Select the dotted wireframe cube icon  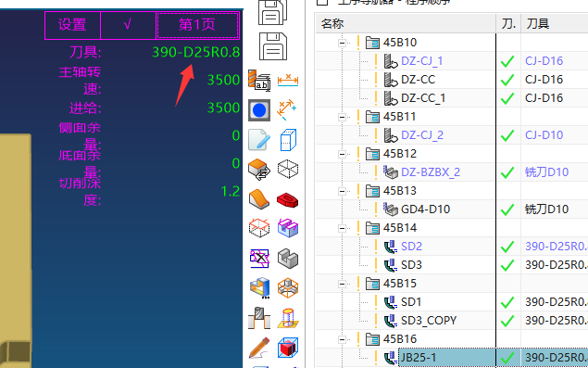click(x=288, y=169)
